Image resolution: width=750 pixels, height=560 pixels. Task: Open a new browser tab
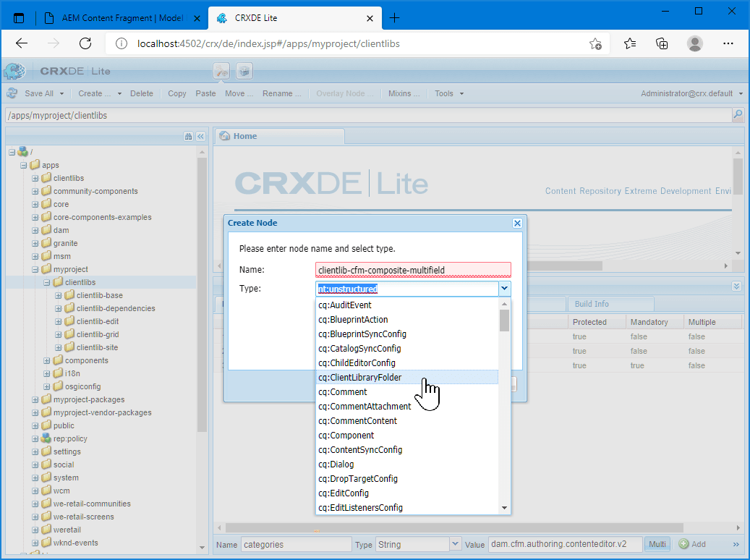point(395,18)
